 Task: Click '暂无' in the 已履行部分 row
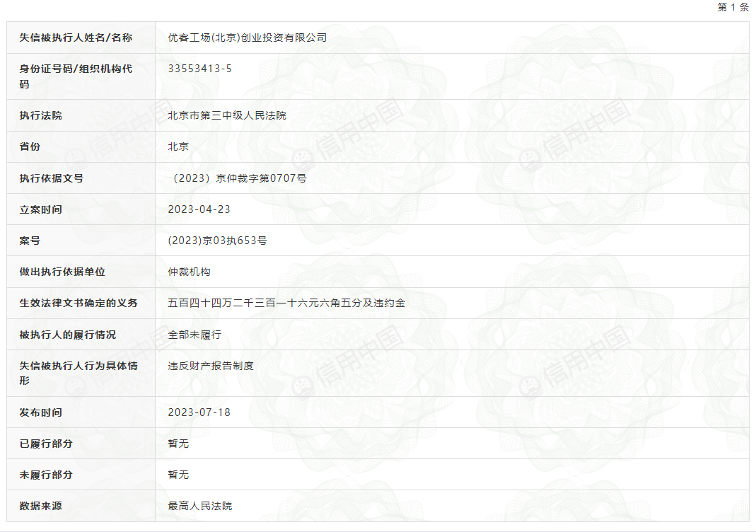click(x=178, y=444)
